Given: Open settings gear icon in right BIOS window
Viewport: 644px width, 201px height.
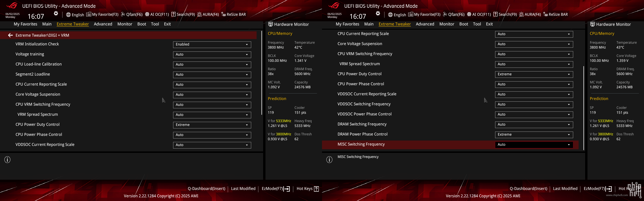Looking at the screenshot, I should click(378, 13).
